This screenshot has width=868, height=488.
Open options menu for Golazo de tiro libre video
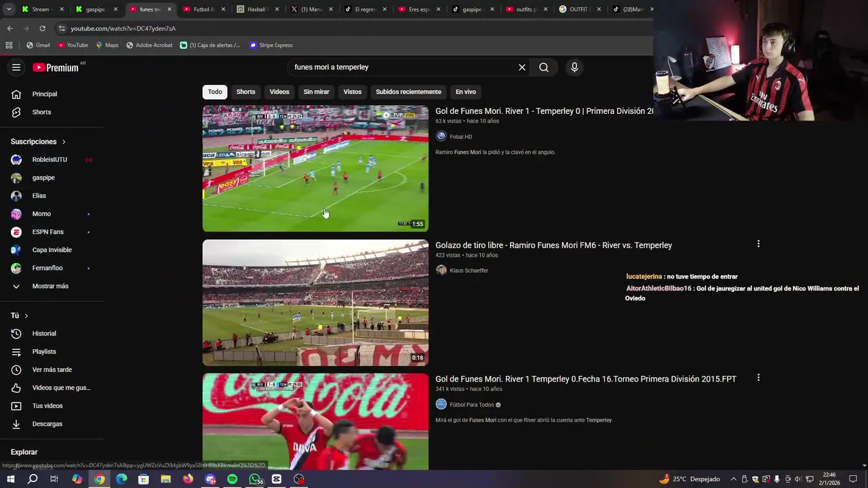[758, 244]
